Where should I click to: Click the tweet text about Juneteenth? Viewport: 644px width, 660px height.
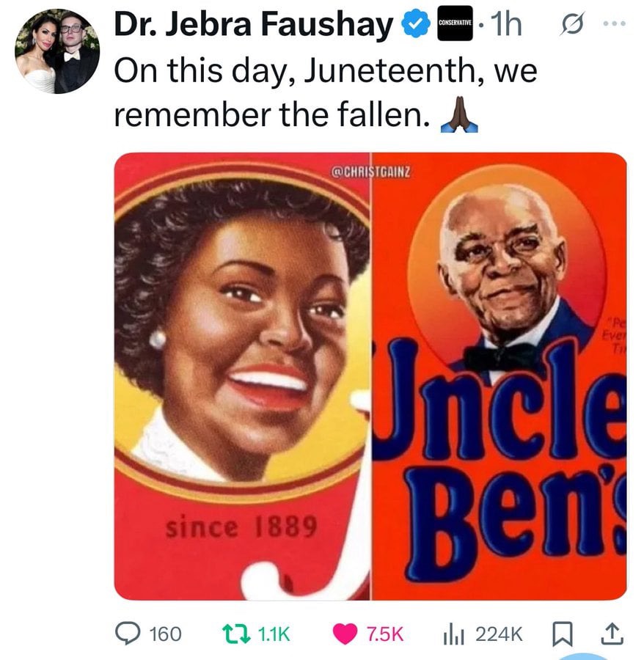[326, 92]
